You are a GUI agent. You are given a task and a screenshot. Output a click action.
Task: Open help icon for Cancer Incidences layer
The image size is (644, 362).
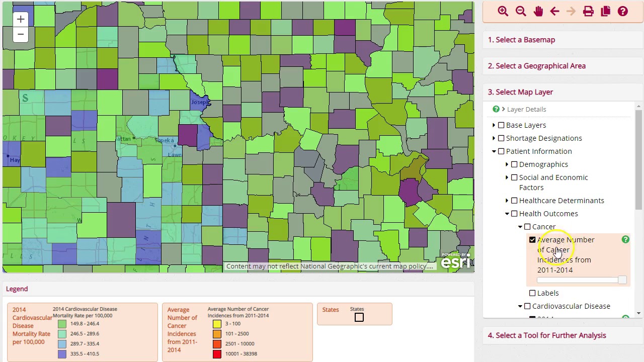(625, 240)
